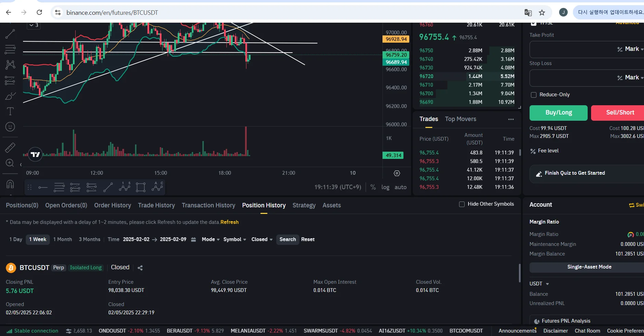Toggle auto scale on the chart
This screenshot has width=644, height=336.
[400, 187]
